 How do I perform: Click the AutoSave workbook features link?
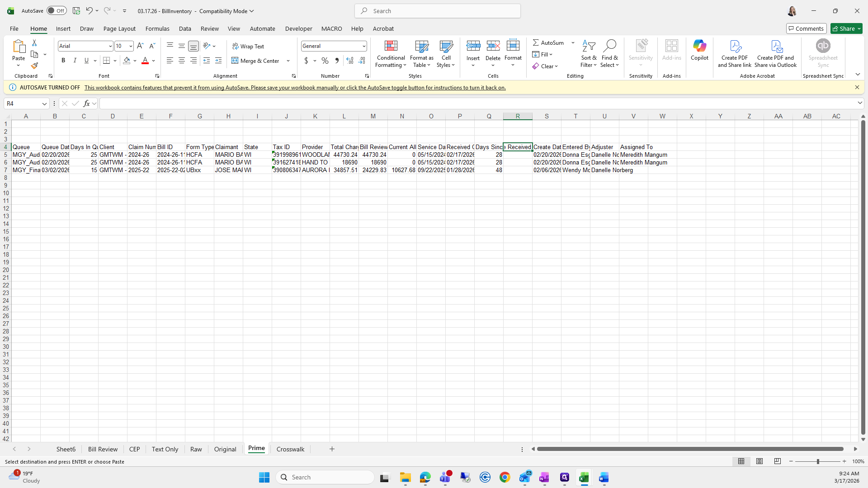[x=295, y=88]
